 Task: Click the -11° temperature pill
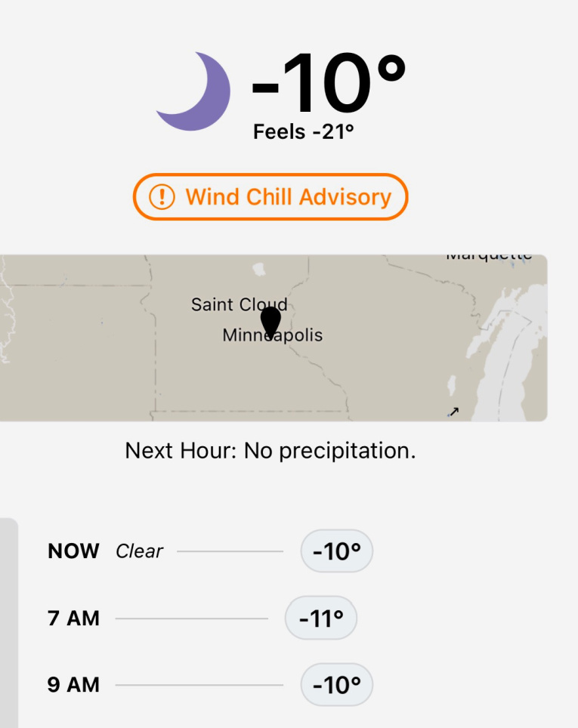pyautogui.click(x=320, y=618)
